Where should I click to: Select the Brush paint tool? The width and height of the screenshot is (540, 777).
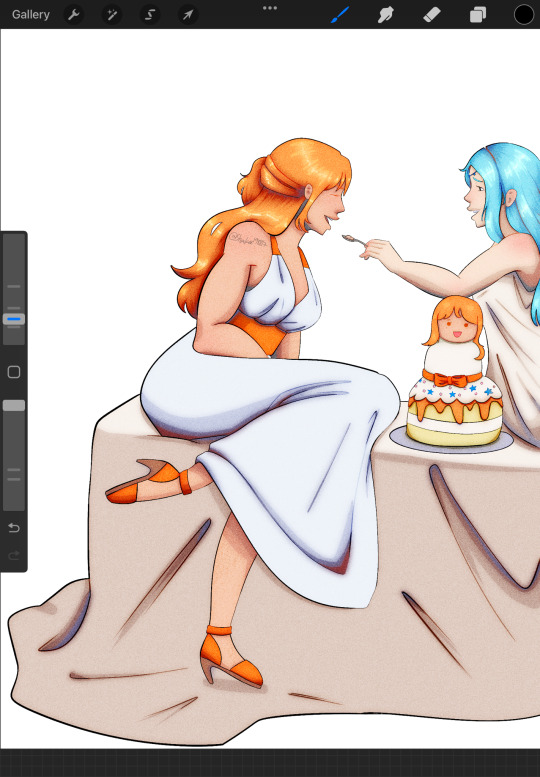340,15
